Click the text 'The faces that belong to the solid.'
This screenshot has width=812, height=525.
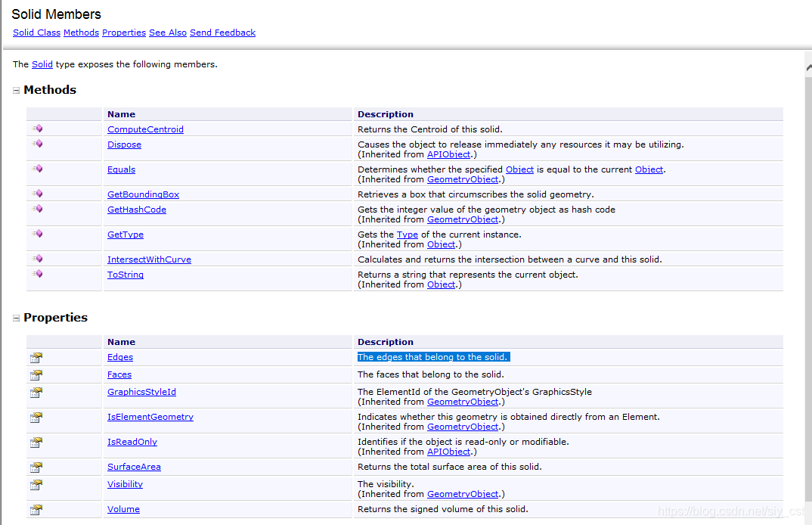coord(431,374)
